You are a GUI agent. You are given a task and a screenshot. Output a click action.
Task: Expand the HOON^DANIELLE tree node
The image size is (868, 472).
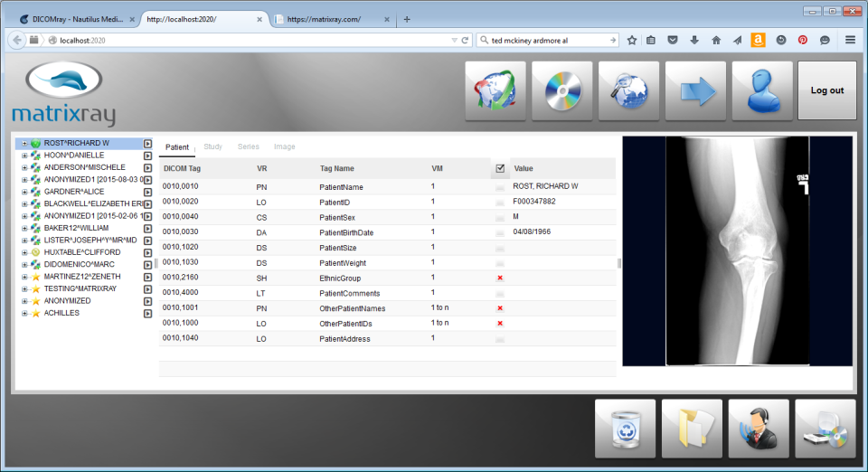point(24,156)
